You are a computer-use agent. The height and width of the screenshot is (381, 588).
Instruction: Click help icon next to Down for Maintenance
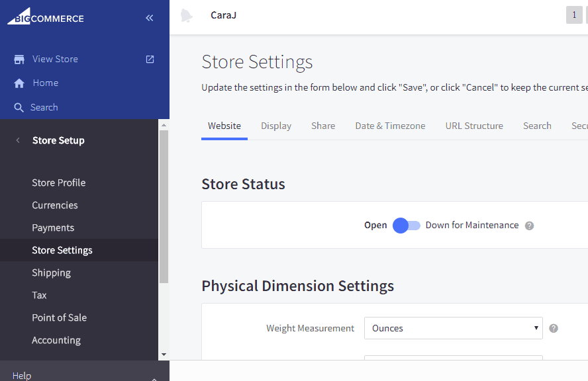point(529,226)
